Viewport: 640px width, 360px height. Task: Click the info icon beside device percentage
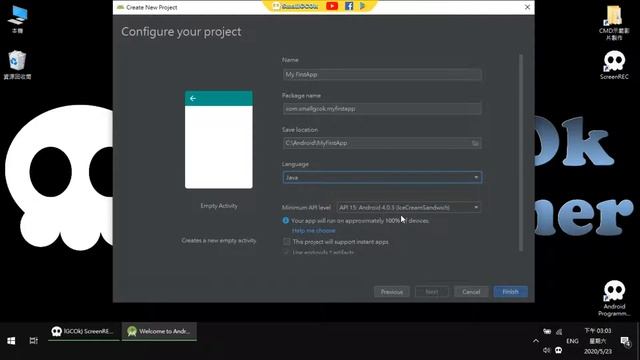286,220
